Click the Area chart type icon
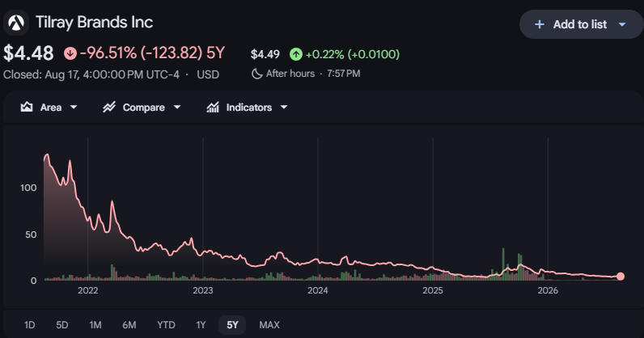Viewport: 644px width, 338px height. point(27,108)
